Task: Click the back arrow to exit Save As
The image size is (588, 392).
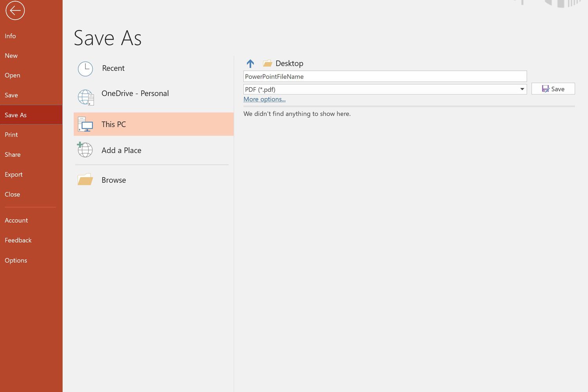Action: [x=15, y=11]
